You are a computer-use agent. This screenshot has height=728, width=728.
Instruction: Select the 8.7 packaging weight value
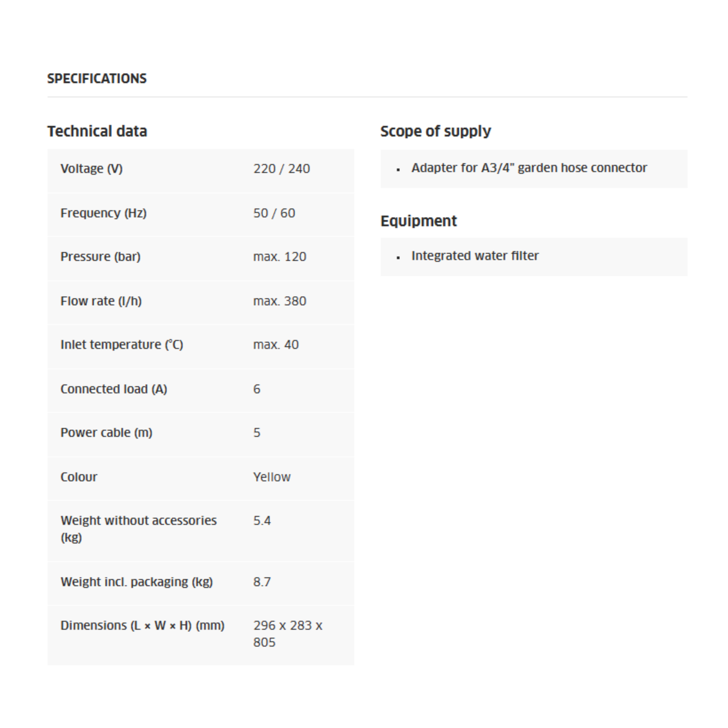(x=262, y=582)
